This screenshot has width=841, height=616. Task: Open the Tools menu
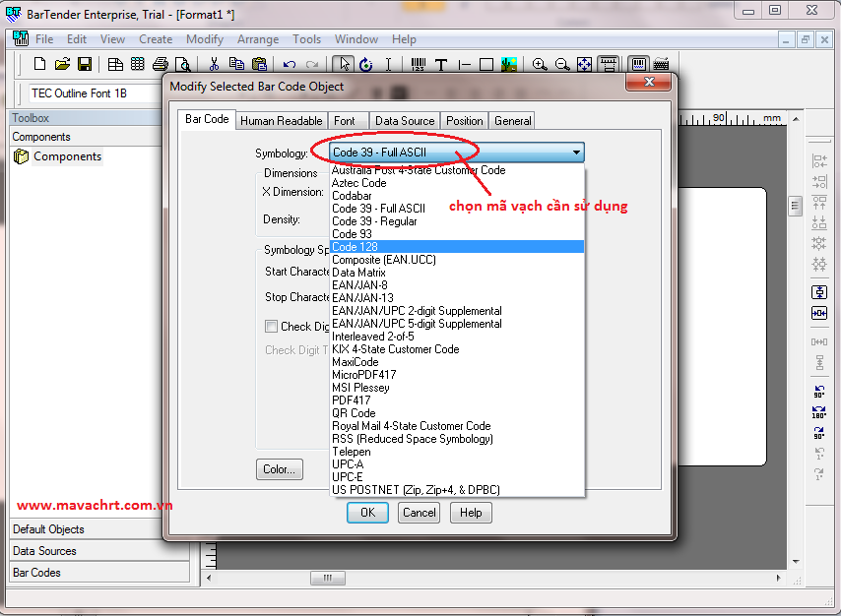(x=306, y=39)
